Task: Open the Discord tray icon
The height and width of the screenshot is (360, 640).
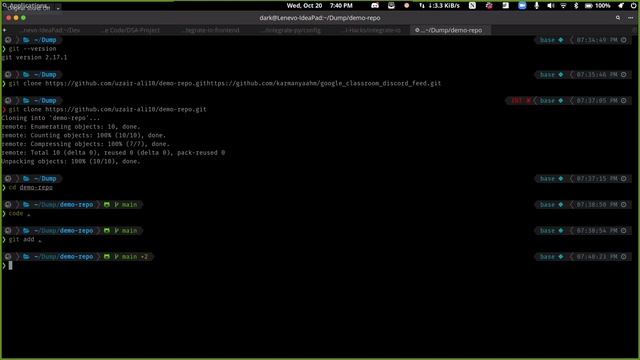Action: (375, 6)
